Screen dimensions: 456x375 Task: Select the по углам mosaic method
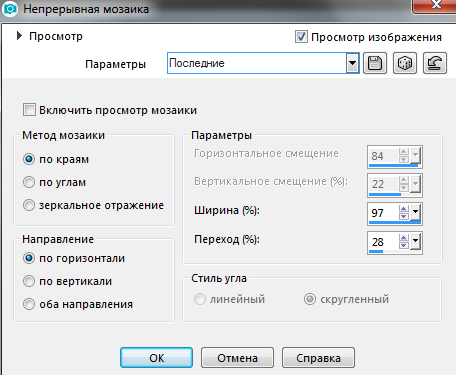click(x=29, y=182)
